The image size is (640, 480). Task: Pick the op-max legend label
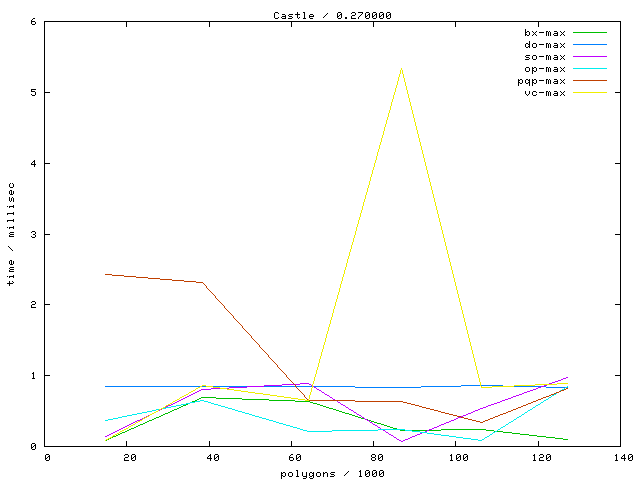click(545, 69)
